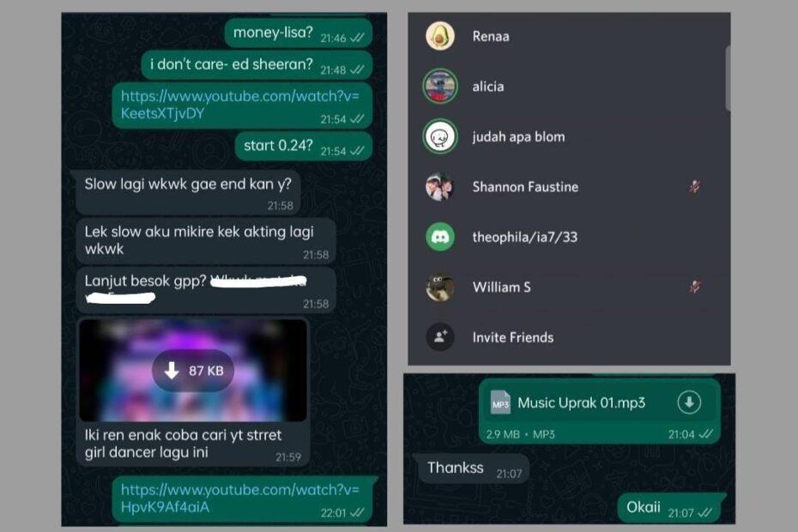Screen dimensions: 798x532
Task: Tap the judah apa blom avatar
Action: (440, 136)
